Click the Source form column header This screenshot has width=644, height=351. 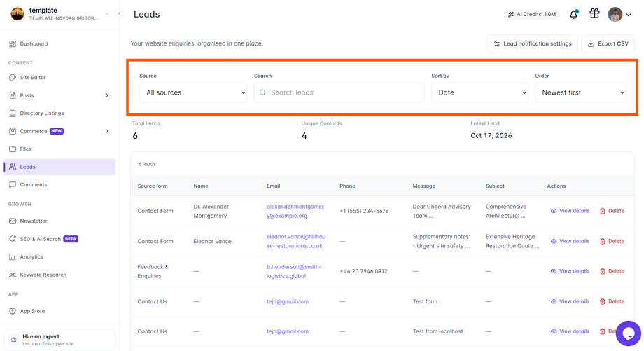[153, 186]
